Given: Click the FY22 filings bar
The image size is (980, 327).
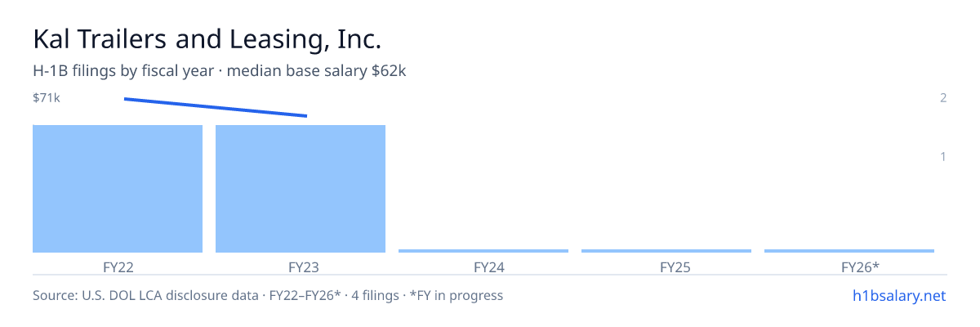Looking at the screenshot, I should [x=118, y=189].
